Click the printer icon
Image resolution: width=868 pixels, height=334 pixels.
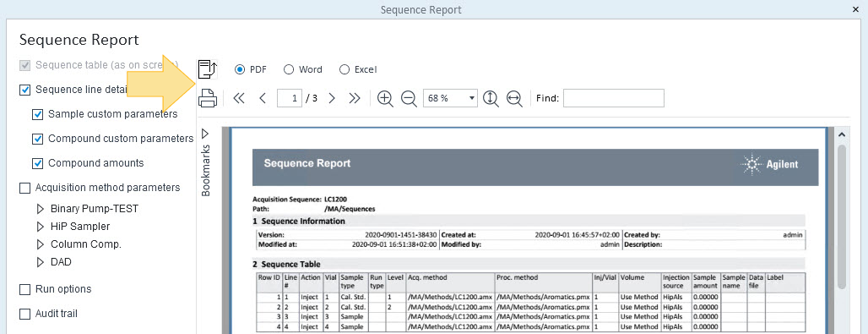208,98
